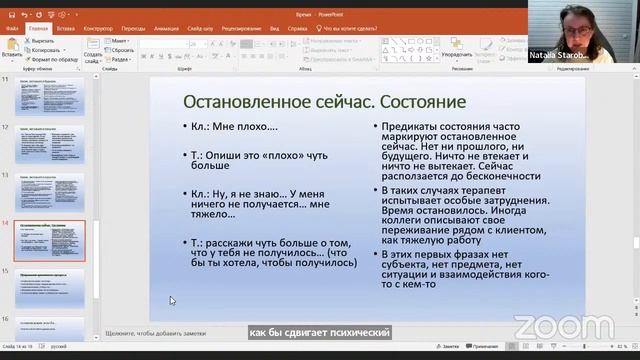Open the Раздел (Section) dropdown
This screenshot has height=360, width=640.
(x=118, y=60)
